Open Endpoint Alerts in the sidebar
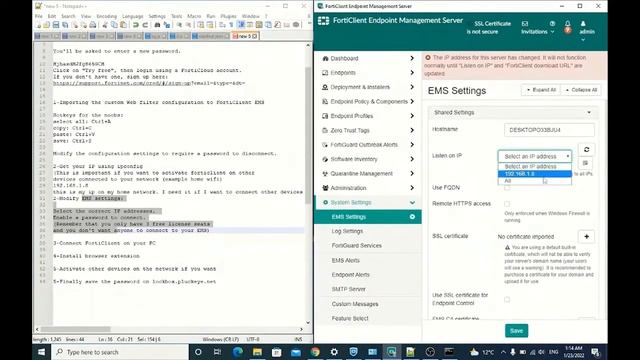 [x=350, y=275]
